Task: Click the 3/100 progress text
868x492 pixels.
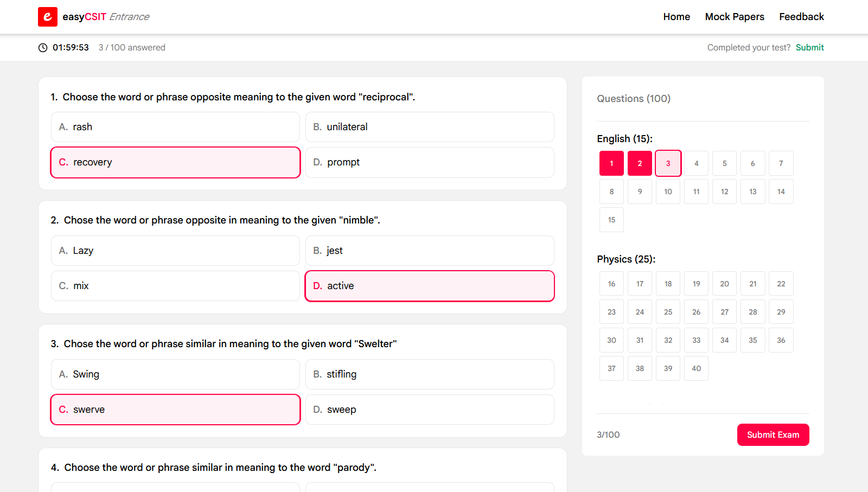Action: [608, 435]
